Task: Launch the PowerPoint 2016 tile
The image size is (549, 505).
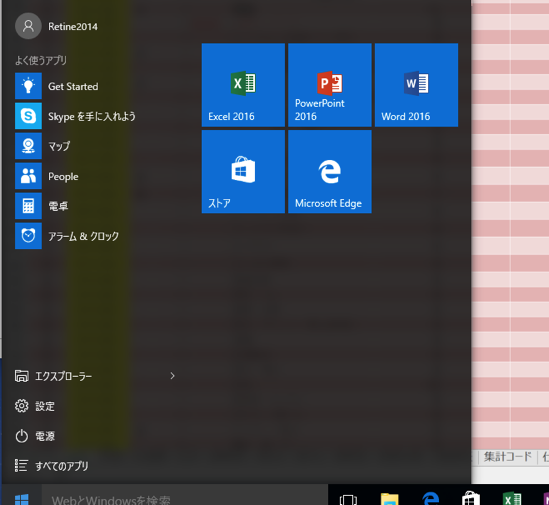Action: (x=330, y=85)
